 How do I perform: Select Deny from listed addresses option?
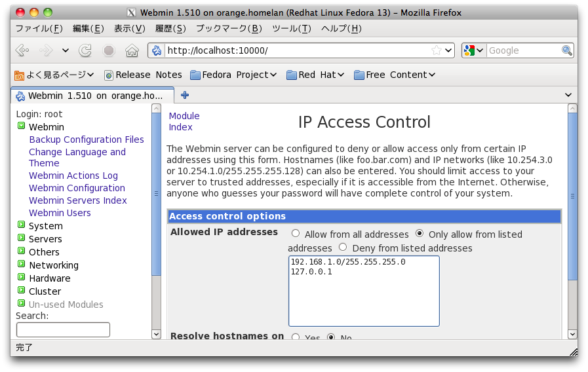(x=343, y=248)
